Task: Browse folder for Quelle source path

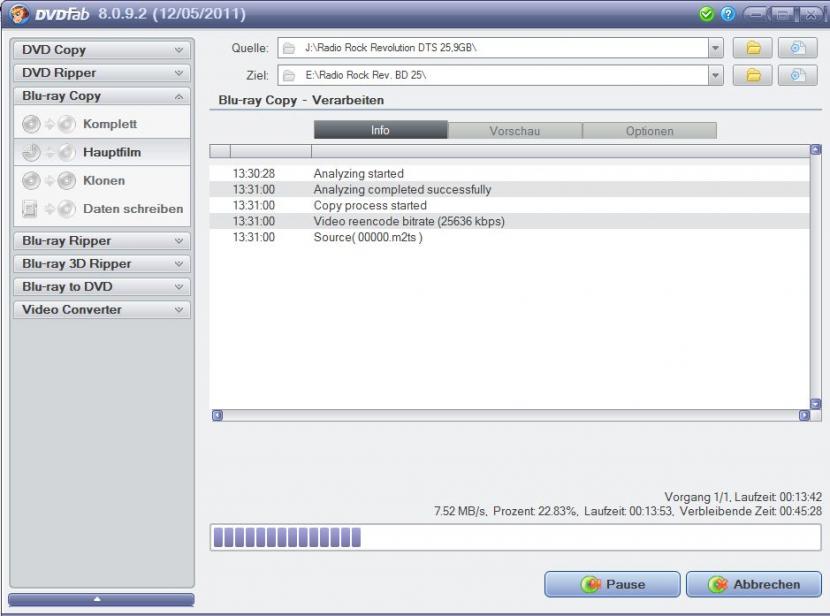Action: [752, 48]
